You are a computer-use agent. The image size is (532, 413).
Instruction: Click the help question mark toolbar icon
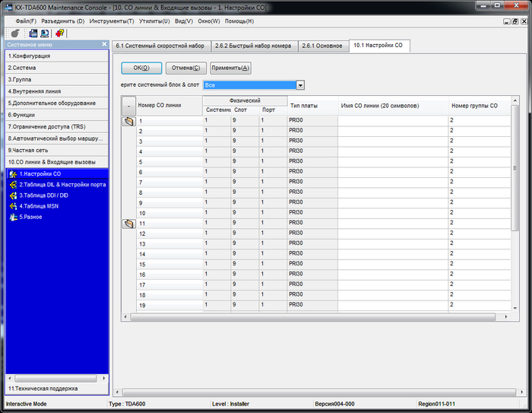click(60, 33)
